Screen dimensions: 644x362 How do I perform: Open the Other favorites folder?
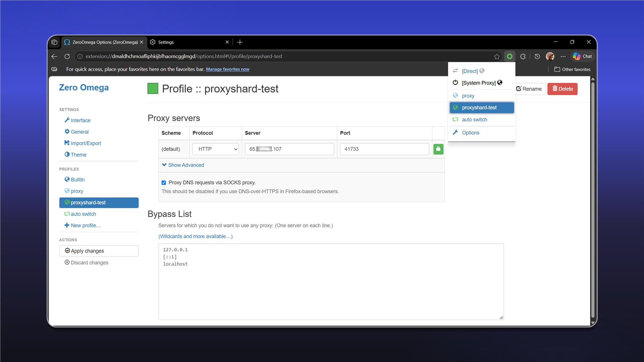572,69
